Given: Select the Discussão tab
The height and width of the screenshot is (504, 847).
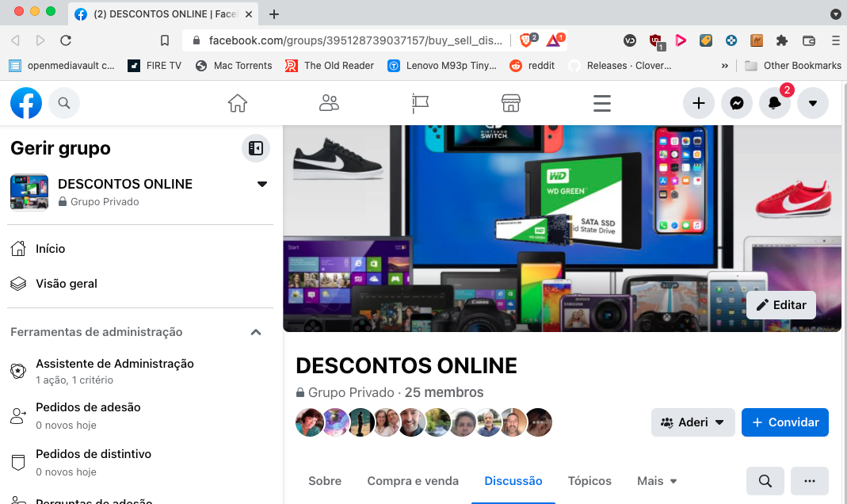Looking at the screenshot, I should [x=513, y=481].
